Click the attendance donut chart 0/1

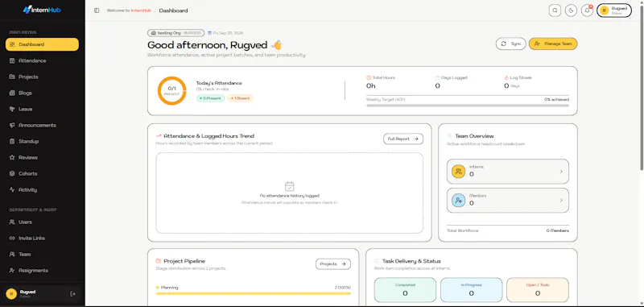click(171, 91)
